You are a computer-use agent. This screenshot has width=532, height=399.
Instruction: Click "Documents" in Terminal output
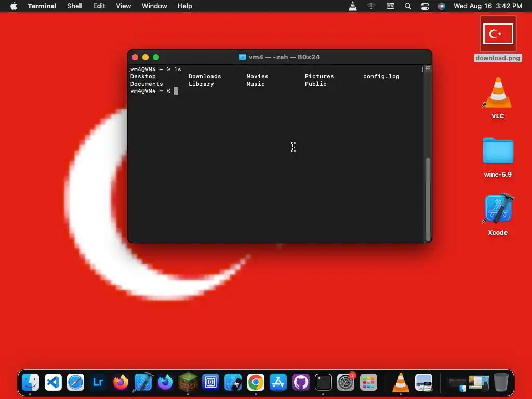point(147,84)
